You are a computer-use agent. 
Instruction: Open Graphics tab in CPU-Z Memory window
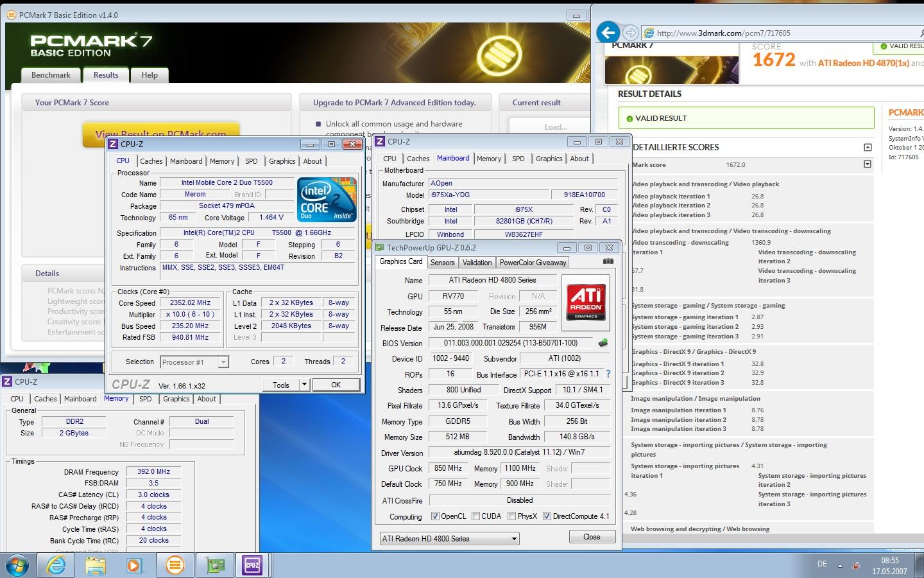coord(176,399)
